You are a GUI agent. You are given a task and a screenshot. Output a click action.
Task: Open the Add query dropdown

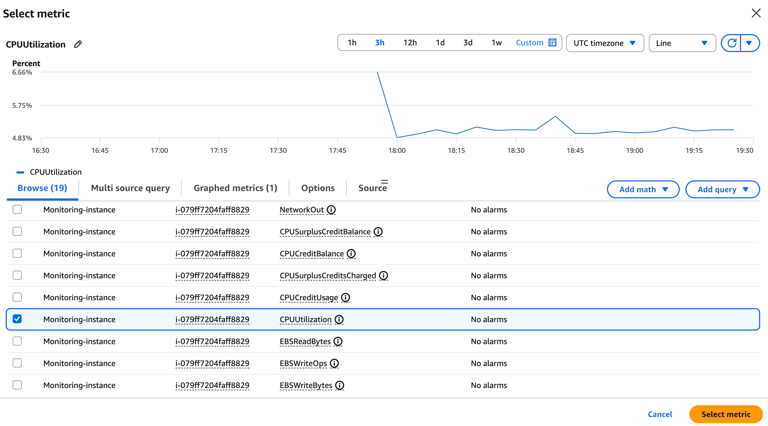722,189
